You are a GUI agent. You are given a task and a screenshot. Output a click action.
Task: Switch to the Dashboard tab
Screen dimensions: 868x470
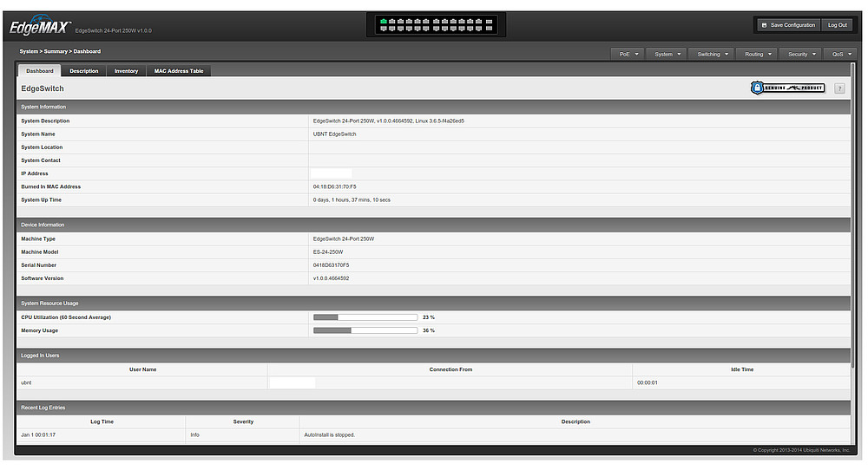[x=40, y=71]
